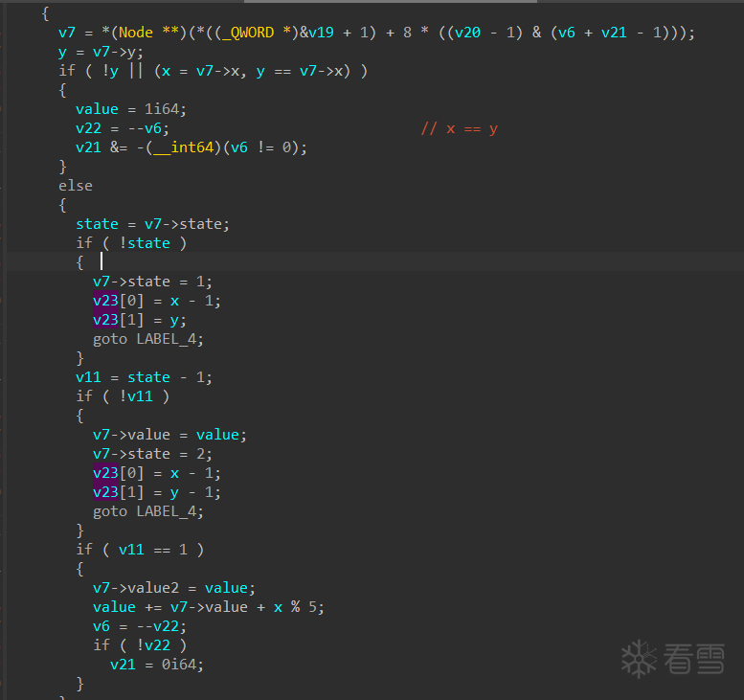Click the line 'y = v7->y;'

[101, 53]
